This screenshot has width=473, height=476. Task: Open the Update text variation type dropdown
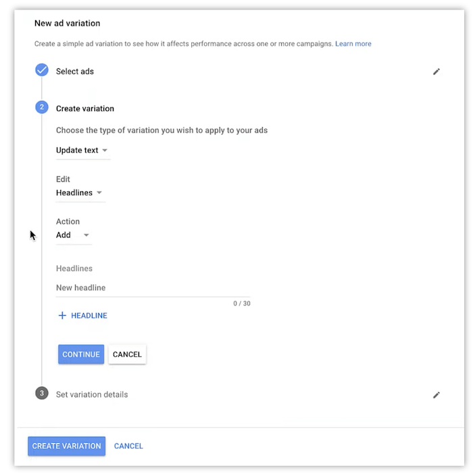(x=82, y=150)
